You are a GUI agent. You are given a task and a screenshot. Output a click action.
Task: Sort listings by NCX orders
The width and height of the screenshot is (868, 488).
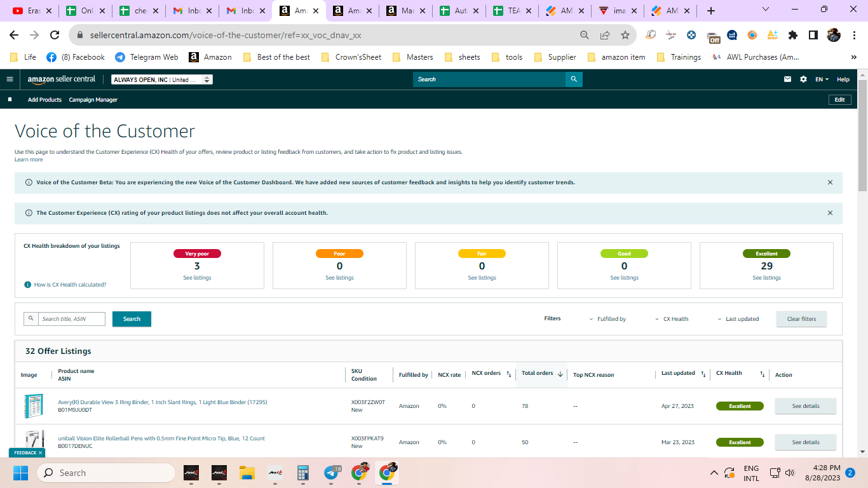click(x=509, y=374)
